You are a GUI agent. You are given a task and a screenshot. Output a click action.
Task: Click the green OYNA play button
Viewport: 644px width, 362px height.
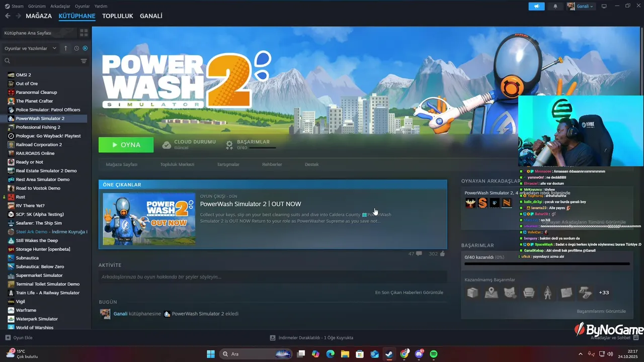(126, 145)
